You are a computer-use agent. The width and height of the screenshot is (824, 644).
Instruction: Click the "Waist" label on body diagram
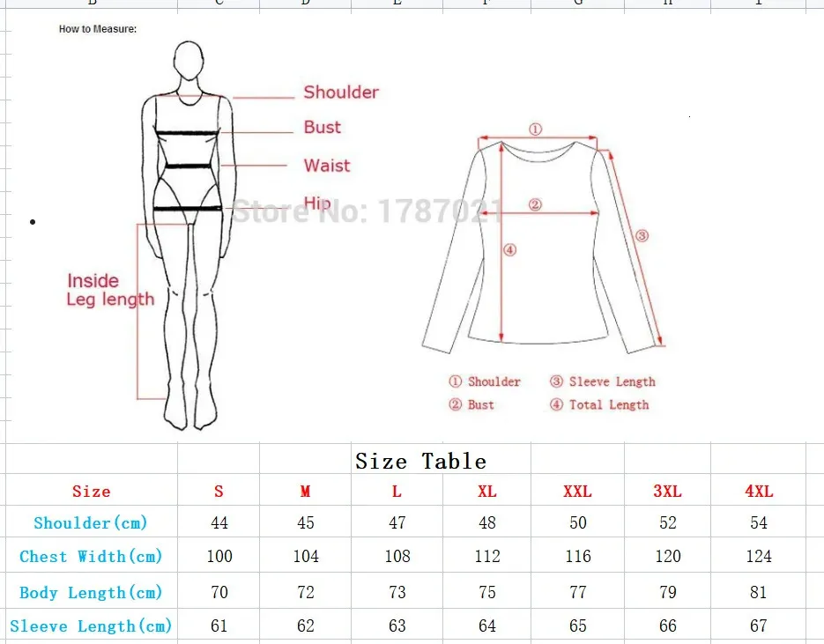(327, 166)
